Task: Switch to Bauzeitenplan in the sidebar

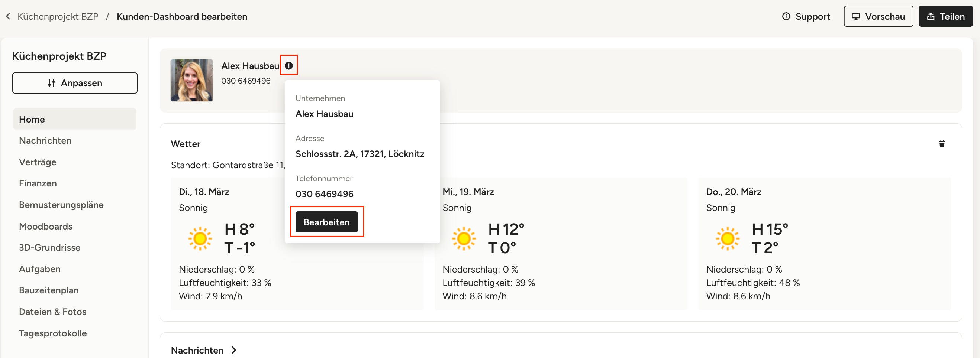Action: (x=49, y=290)
